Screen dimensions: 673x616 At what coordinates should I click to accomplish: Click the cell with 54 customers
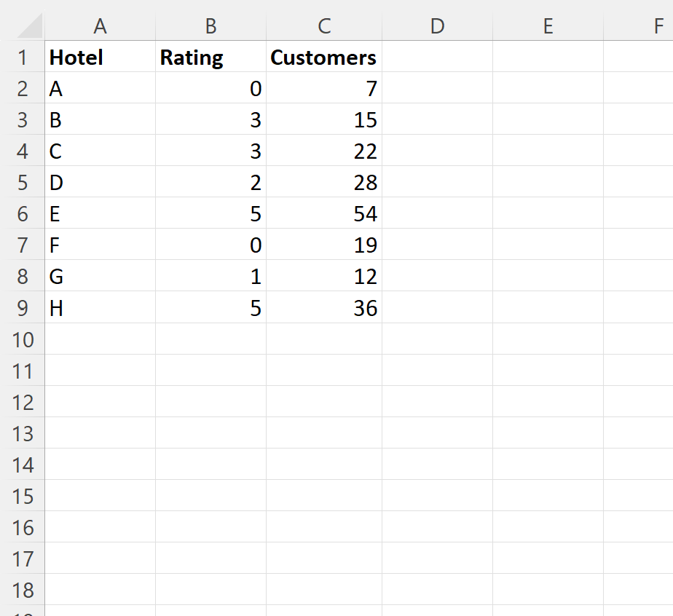(x=323, y=213)
